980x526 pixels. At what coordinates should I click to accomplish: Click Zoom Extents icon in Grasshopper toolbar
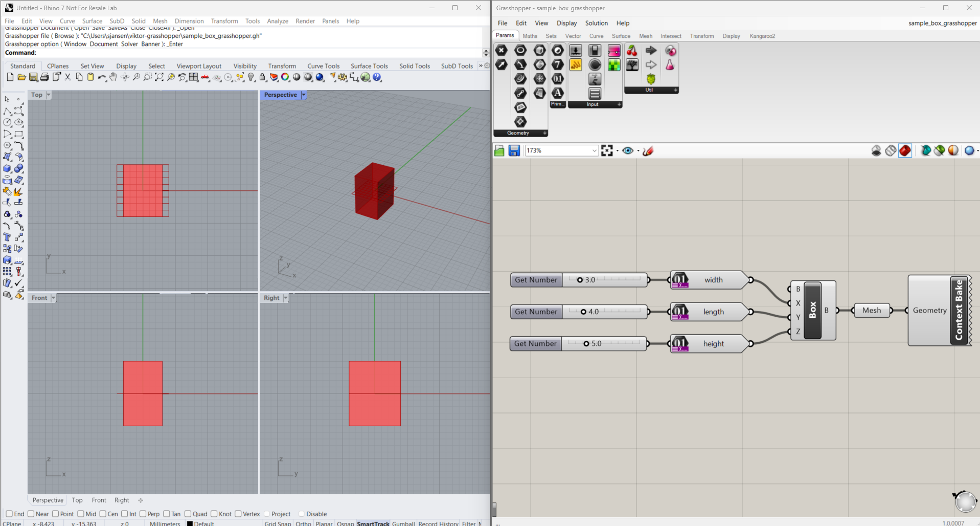607,150
